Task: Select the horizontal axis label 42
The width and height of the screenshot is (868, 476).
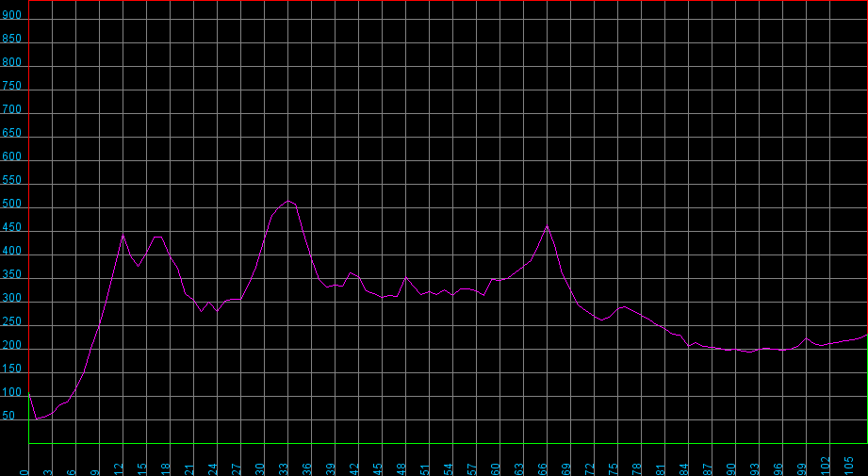Action: point(354,469)
